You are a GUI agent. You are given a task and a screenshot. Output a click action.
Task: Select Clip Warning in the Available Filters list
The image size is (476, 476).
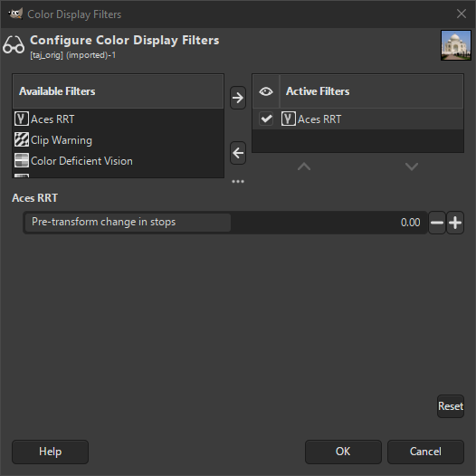[x=118, y=140]
